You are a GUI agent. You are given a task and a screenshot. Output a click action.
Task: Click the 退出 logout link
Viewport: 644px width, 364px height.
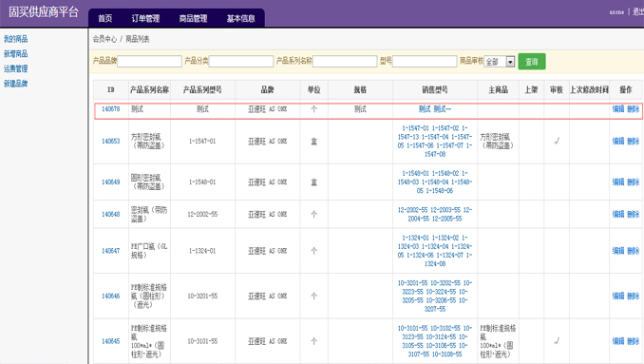tap(638, 12)
